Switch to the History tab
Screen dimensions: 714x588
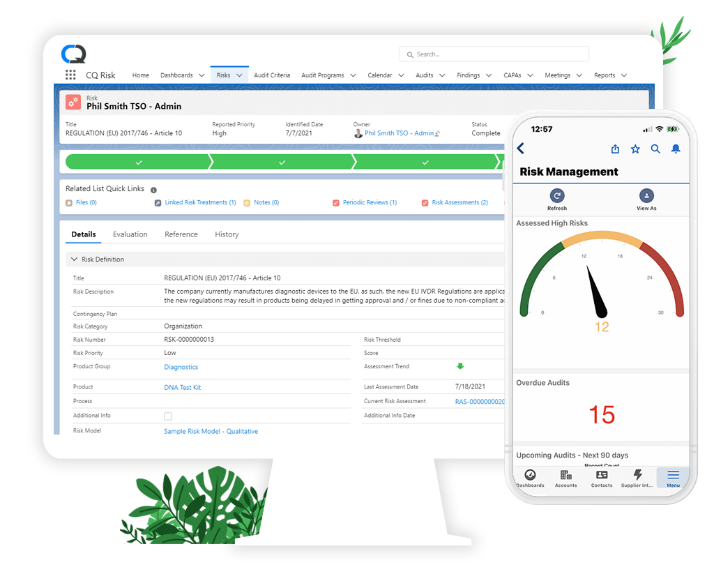227,234
